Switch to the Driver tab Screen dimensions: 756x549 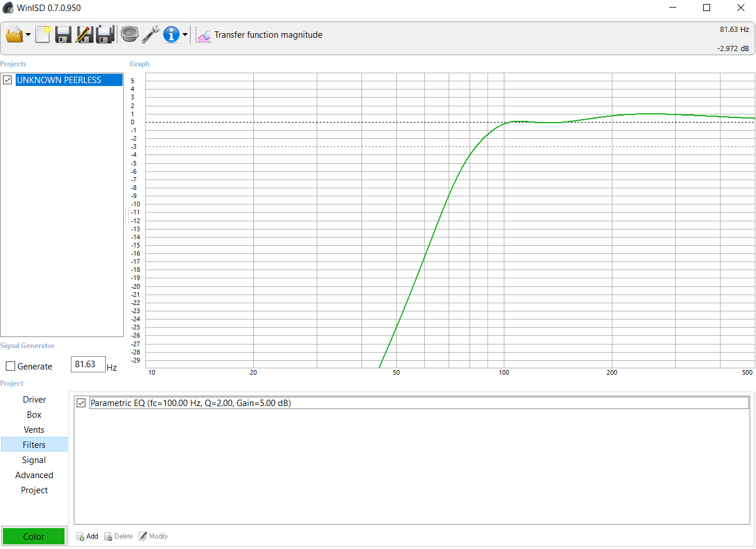[x=34, y=400]
